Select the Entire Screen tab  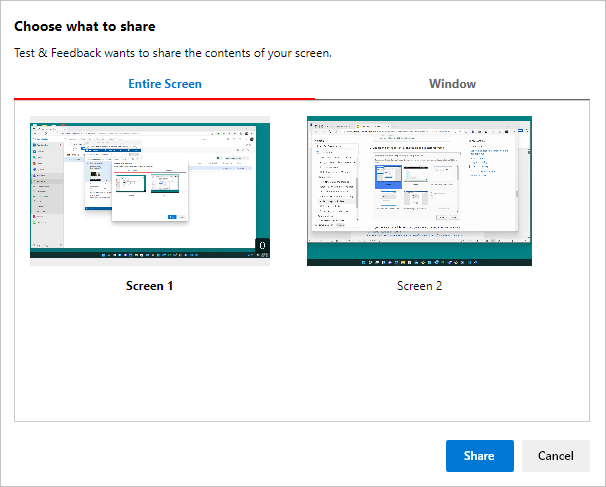pyautogui.click(x=165, y=84)
